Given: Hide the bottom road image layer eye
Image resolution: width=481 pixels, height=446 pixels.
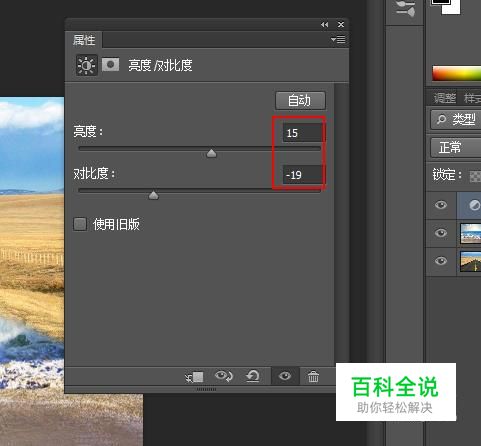Looking at the screenshot, I should point(441,260).
